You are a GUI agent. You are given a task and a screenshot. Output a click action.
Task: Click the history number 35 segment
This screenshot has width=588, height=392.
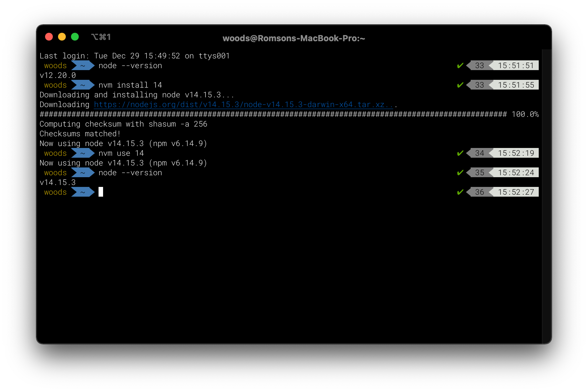click(x=479, y=173)
